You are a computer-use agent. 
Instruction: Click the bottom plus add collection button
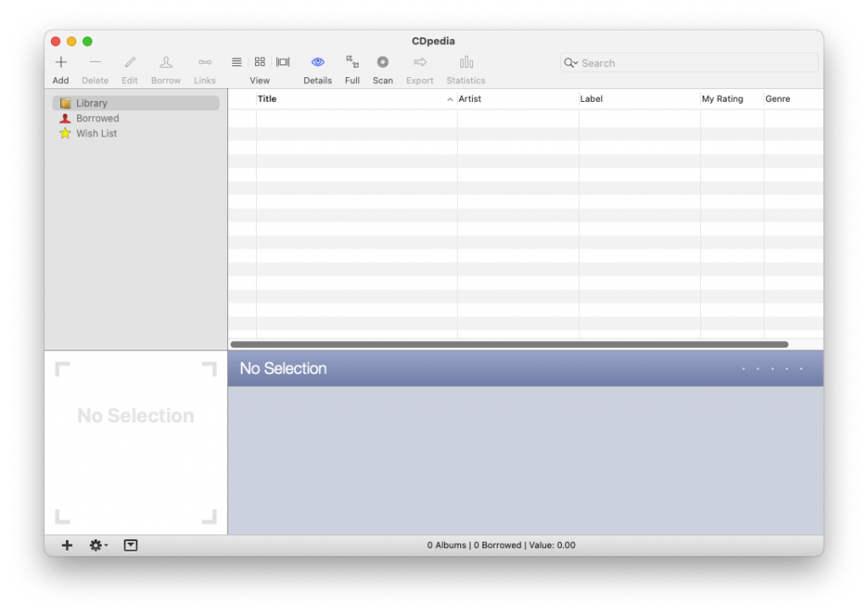67,545
